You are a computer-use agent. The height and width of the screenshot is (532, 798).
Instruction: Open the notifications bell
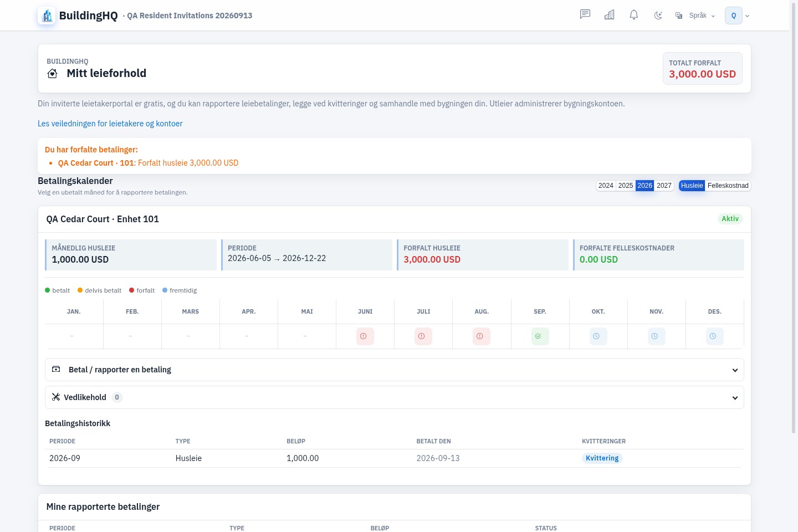[633, 15]
